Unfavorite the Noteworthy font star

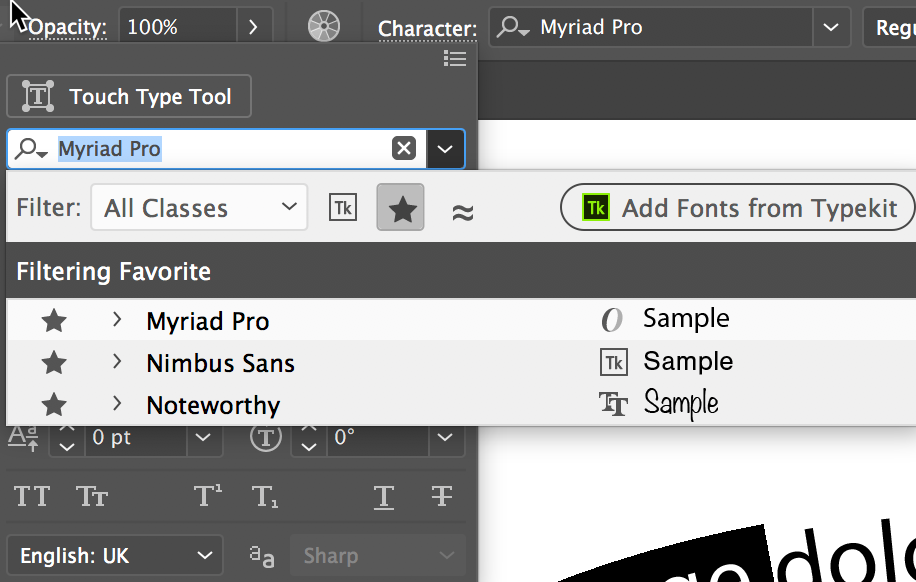[x=54, y=405]
